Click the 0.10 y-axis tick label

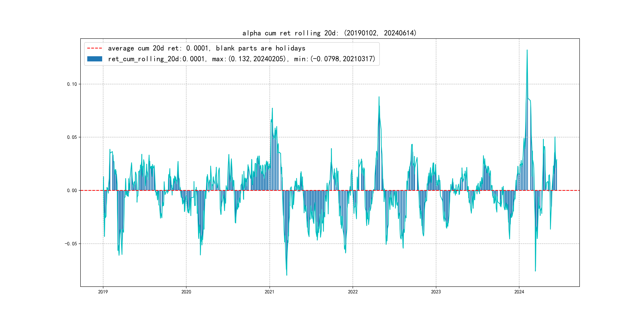pyautogui.click(x=72, y=84)
